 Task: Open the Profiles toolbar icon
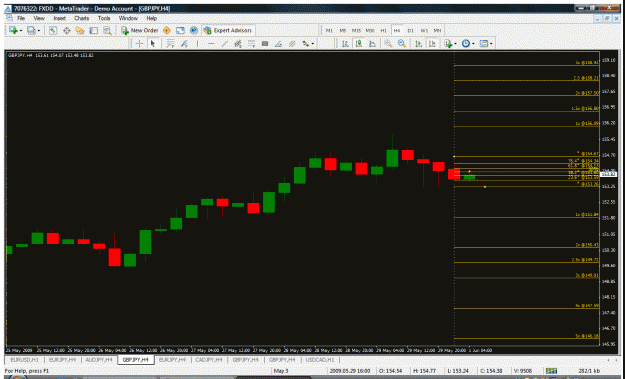coord(31,30)
